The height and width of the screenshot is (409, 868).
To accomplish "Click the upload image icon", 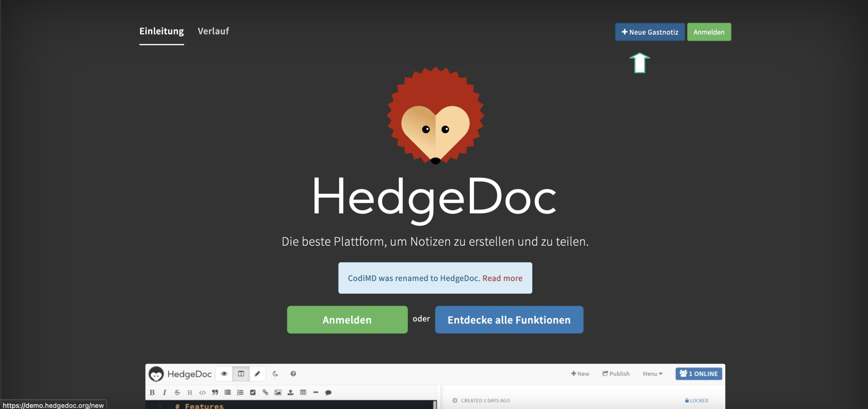I will point(290,392).
